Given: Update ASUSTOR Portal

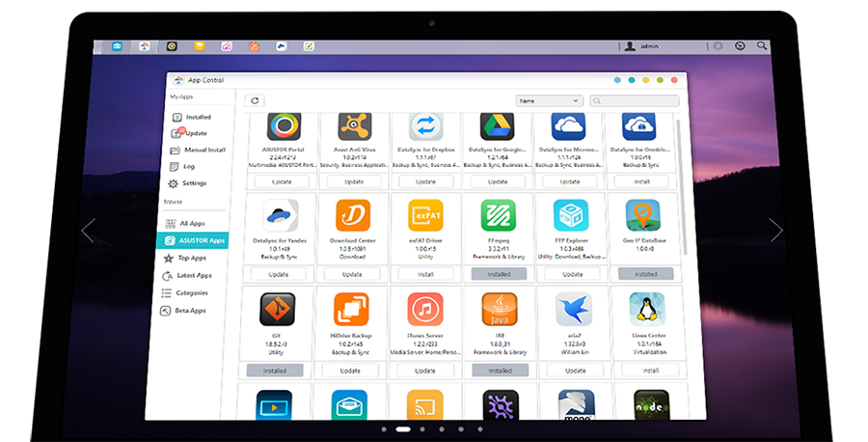Looking at the screenshot, I should pos(282,181).
